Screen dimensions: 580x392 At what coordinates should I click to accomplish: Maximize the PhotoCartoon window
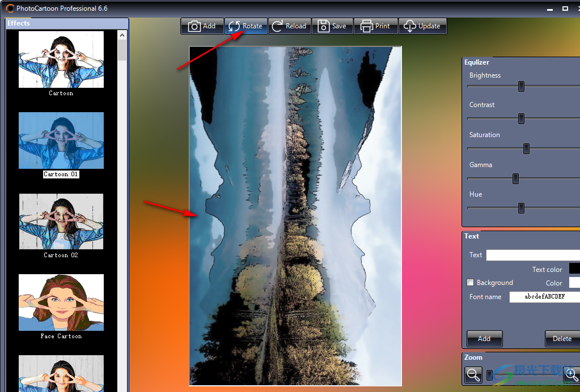pos(565,8)
